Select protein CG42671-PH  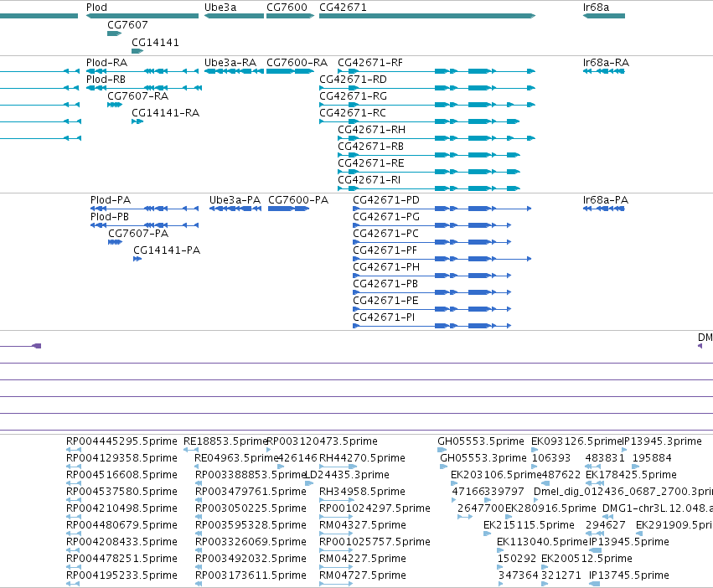click(x=386, y=267)
